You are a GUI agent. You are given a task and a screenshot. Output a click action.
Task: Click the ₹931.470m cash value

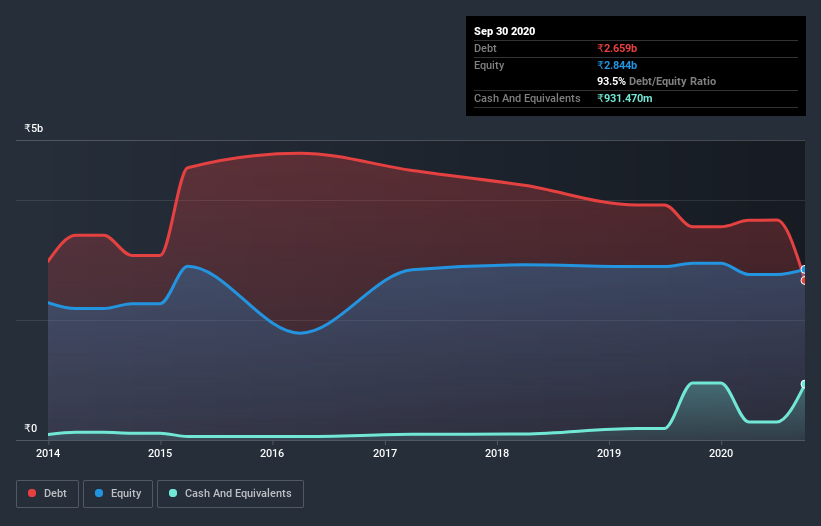pos(625,98)
